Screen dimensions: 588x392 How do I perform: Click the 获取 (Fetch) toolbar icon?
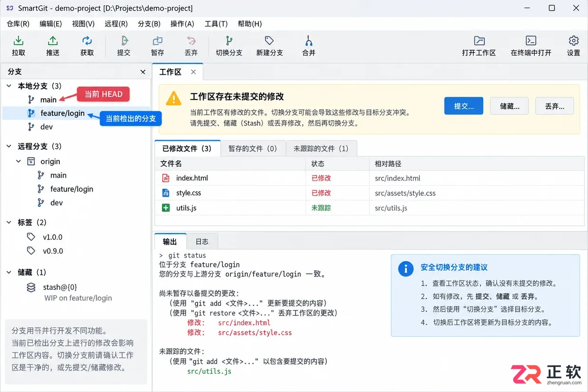[x=87, y=41]
